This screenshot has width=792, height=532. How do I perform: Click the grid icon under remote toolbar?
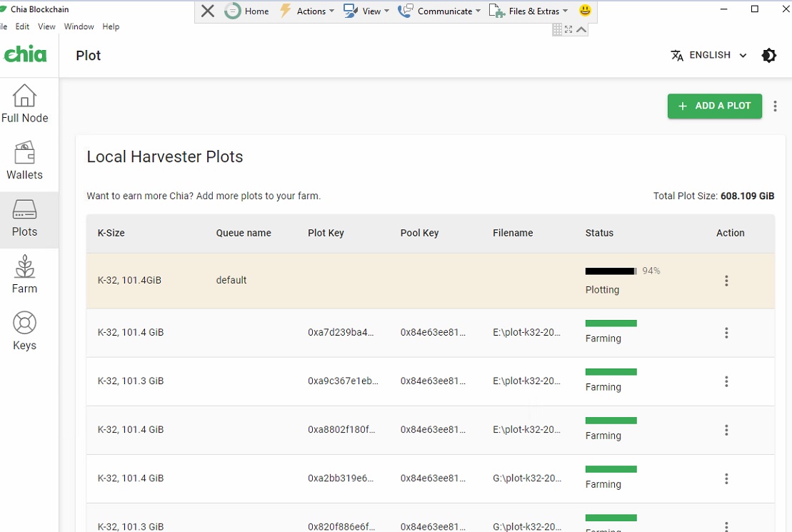(556, 30)
